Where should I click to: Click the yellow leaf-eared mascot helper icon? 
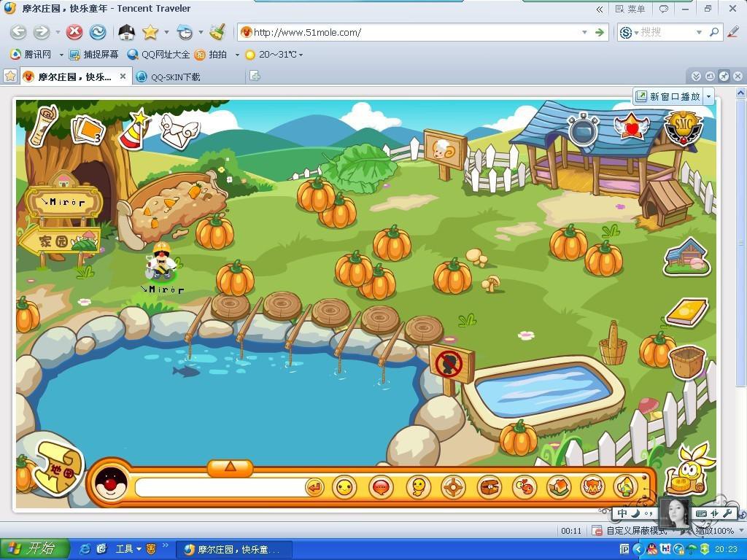point(689,470)
